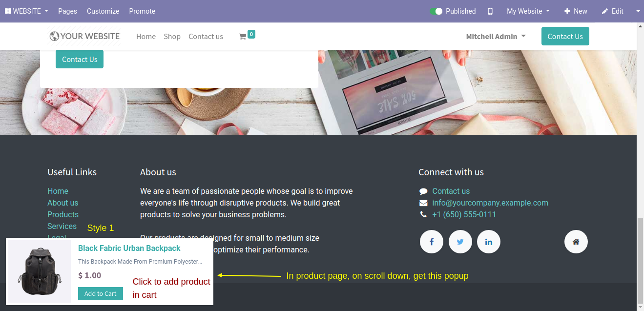The image size is (644, 311).
Task: Click the + New button
Action: coord(576,11)
